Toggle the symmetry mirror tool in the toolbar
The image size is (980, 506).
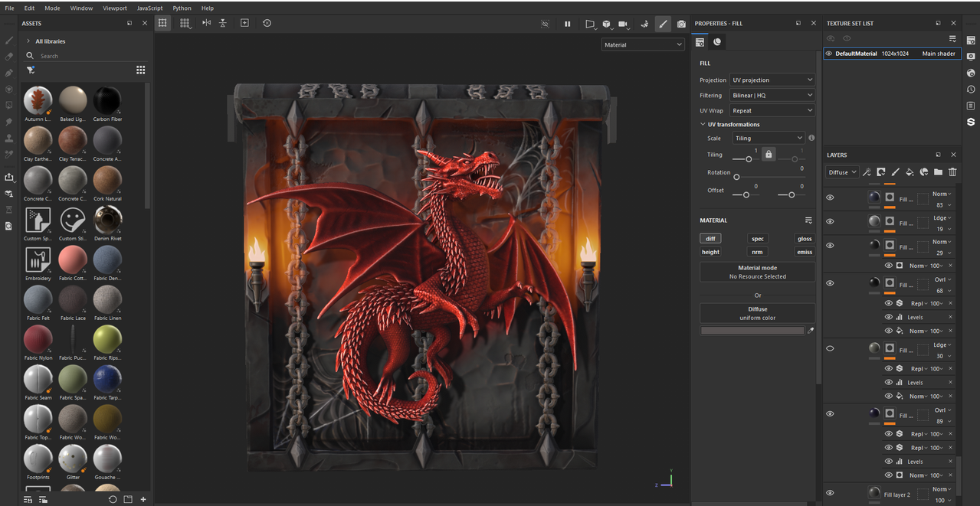click(206, 23)
